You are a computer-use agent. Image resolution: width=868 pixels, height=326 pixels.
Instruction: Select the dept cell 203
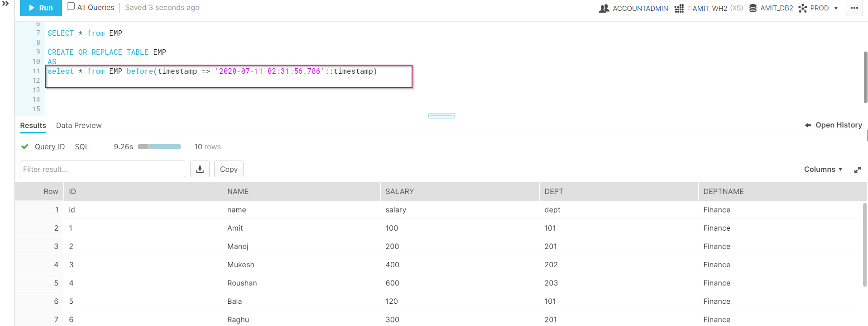[619, 283]
